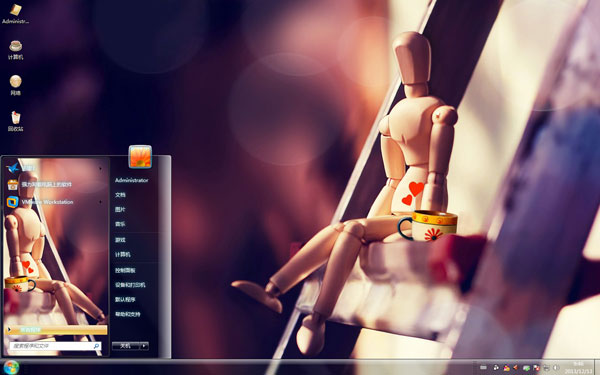This screenshot has height=375, width=600.
Task: Click the green checkmark tray icon
Action: pos(527,368)
